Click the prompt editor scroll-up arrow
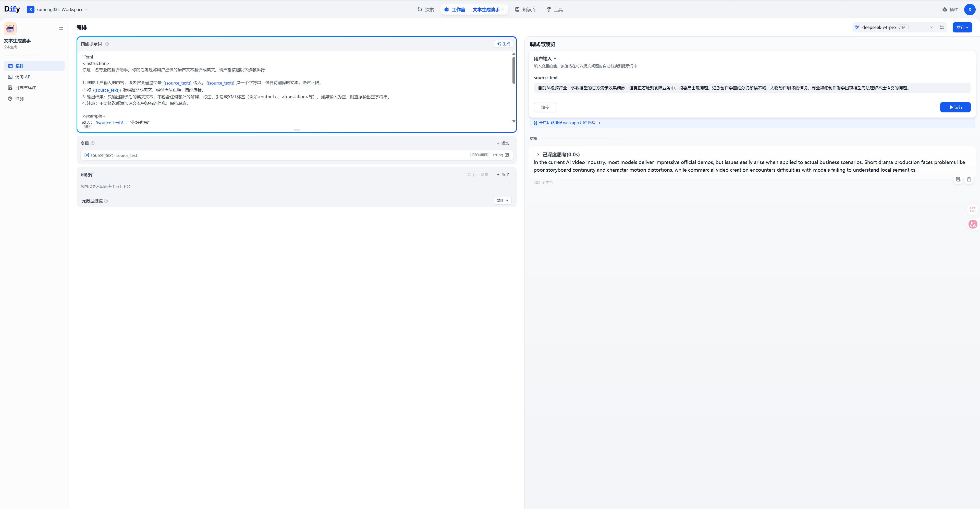The height and width of the screenshot is (509, 980). (513, 54)
